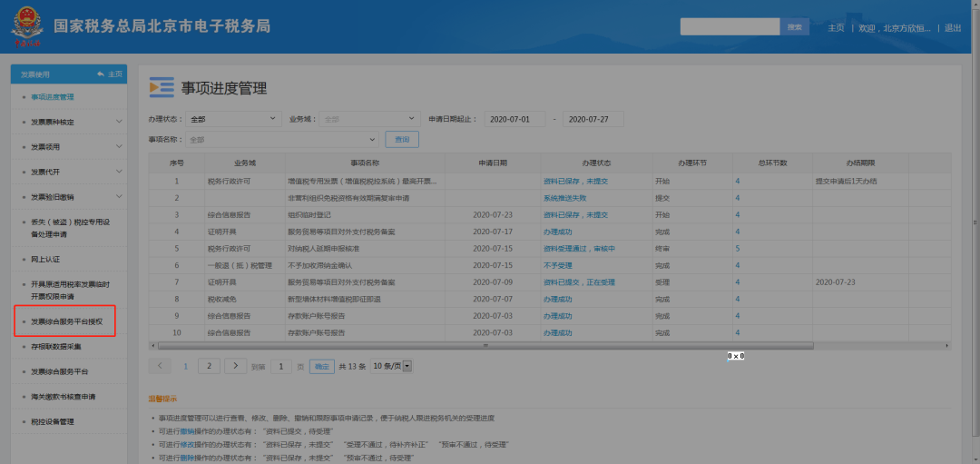Open 海关缴款书核查申请 in the sidebar
The width and height of the screenshot is (980, 464).
(x=64, y=397)
